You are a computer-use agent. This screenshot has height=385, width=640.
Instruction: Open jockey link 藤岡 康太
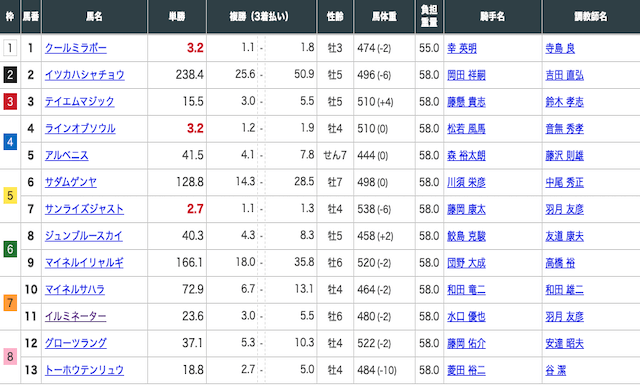466,209
